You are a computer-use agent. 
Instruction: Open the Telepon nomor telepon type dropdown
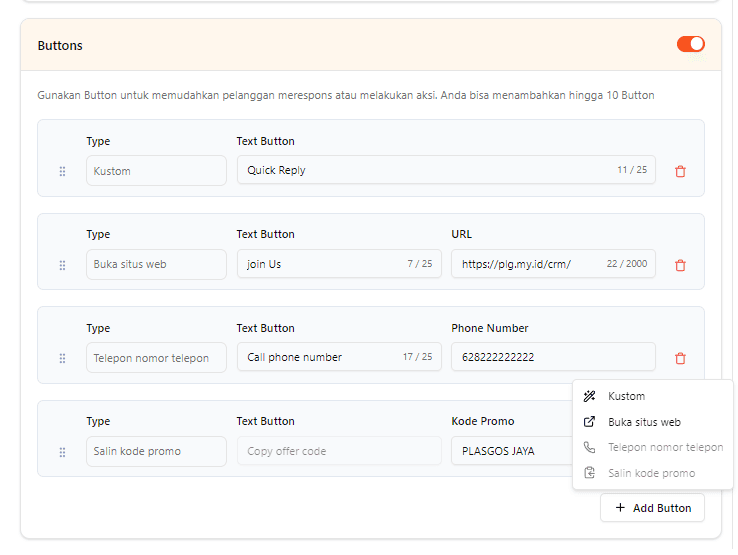point(156,358)
